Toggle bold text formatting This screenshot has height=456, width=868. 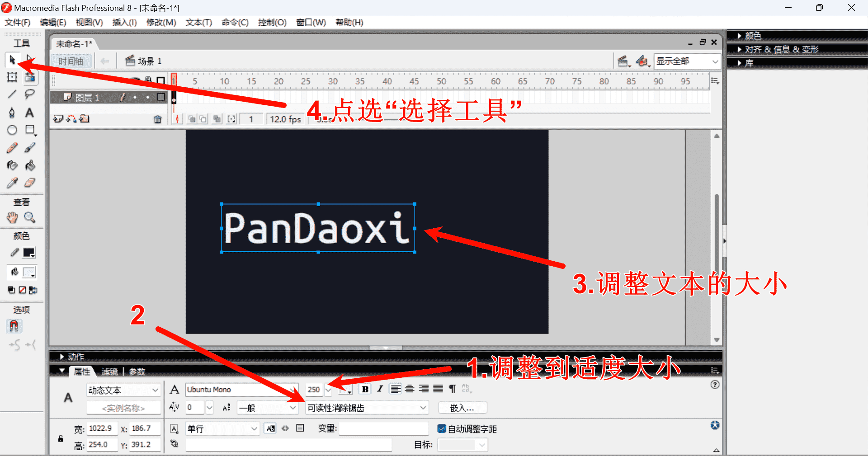point(365,389)
